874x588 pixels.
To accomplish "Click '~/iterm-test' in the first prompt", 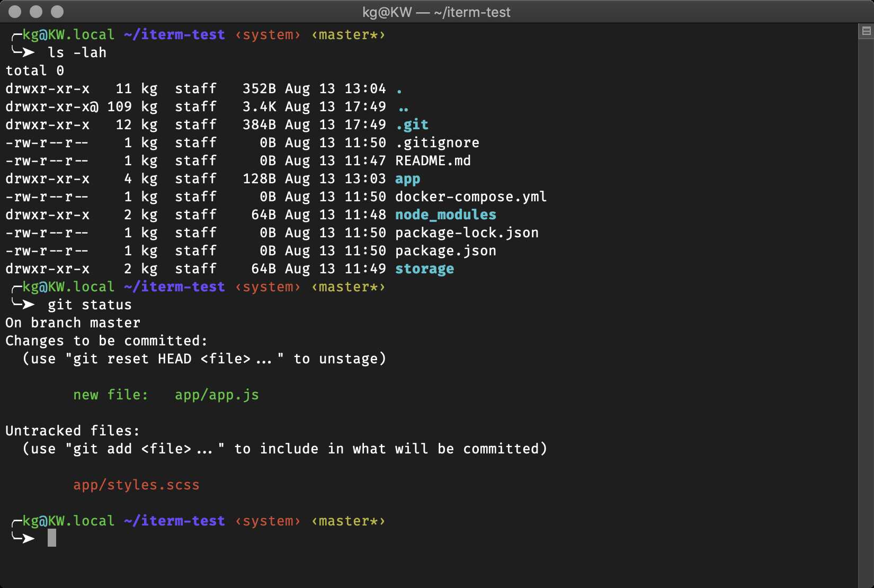I will click(x=175, y=35).
